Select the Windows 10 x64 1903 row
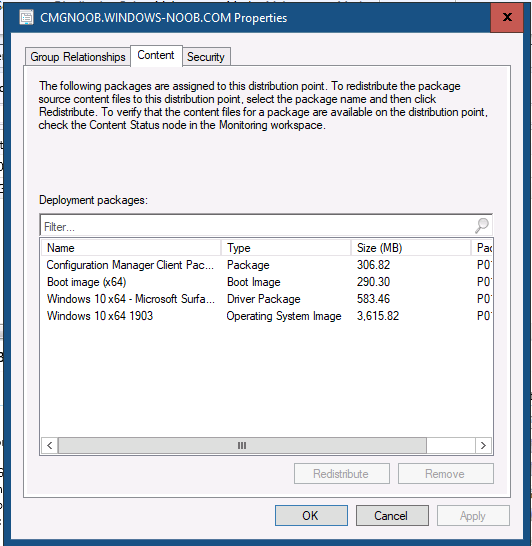 point(266,316)
